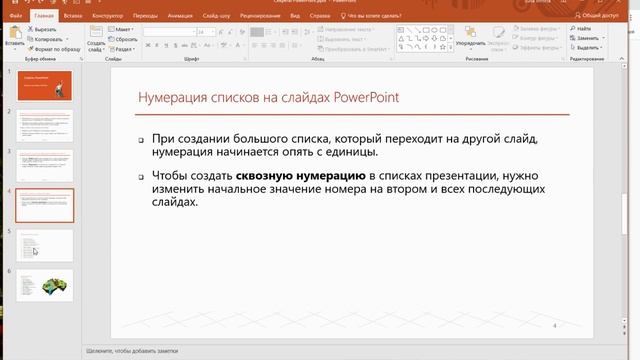Open the Выделить select dropdown
Screen dimensions: 640x360
point(587,47)
